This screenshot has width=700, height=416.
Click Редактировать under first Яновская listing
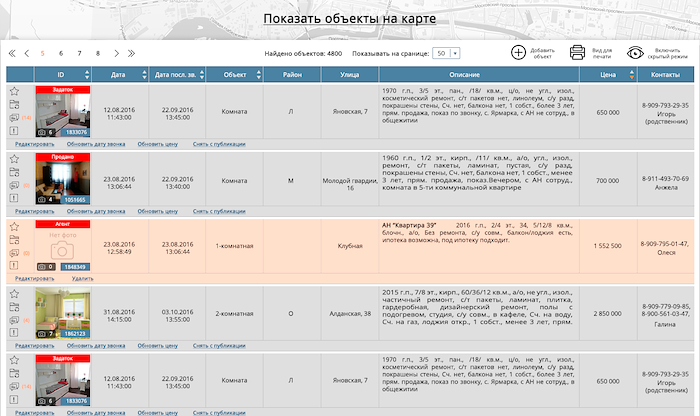(34, 144)
